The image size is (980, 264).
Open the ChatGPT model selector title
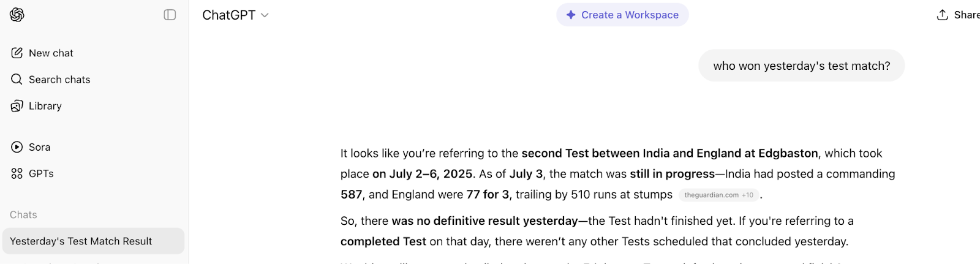[229, 15]
